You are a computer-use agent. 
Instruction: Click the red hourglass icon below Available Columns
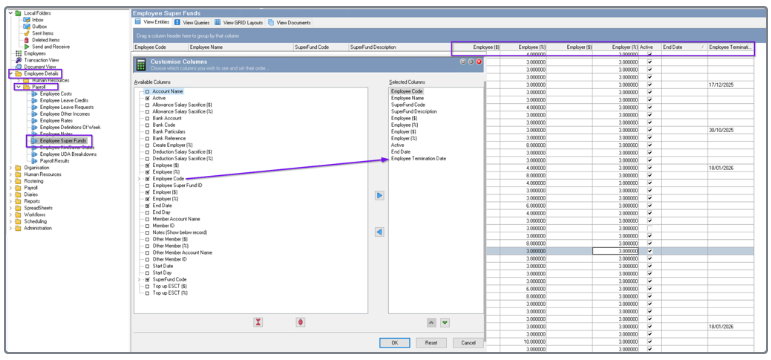[258, 322]
